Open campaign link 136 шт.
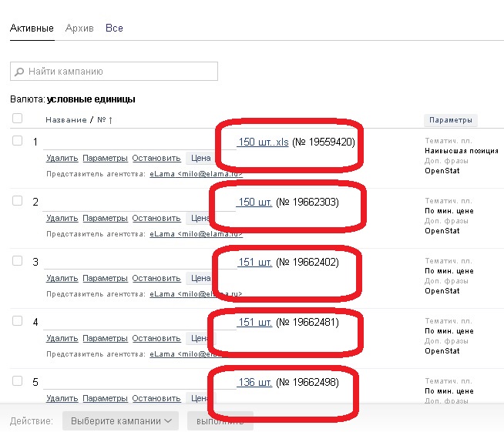504x432 pixels. (254, 382)
